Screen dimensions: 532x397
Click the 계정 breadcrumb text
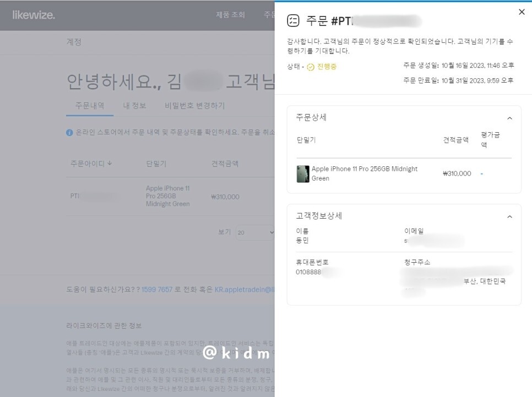[74, 42]
